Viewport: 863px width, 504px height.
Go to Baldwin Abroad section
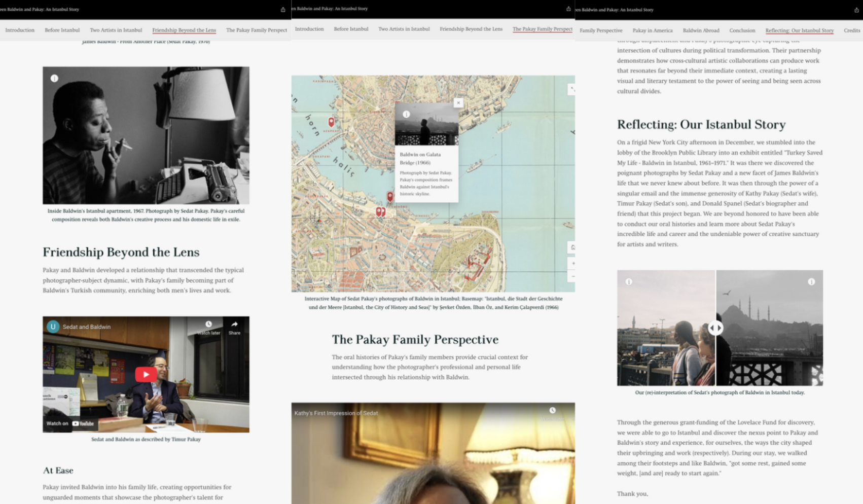701,30
